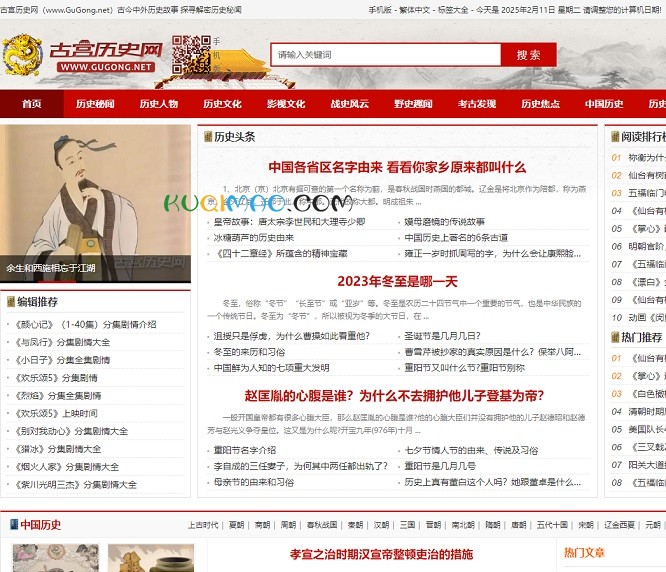Open article 七夕节情人节的由来、传说及习俗

click(x=471, y=450)
